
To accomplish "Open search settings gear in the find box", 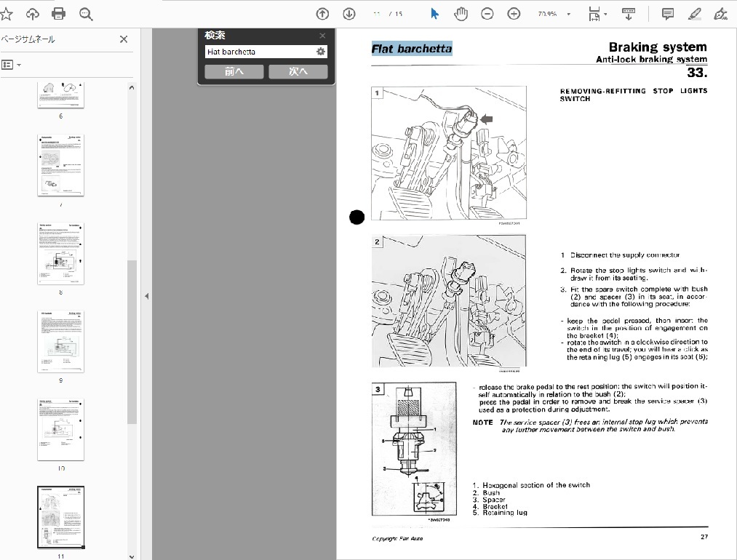I will coord(321,52).
